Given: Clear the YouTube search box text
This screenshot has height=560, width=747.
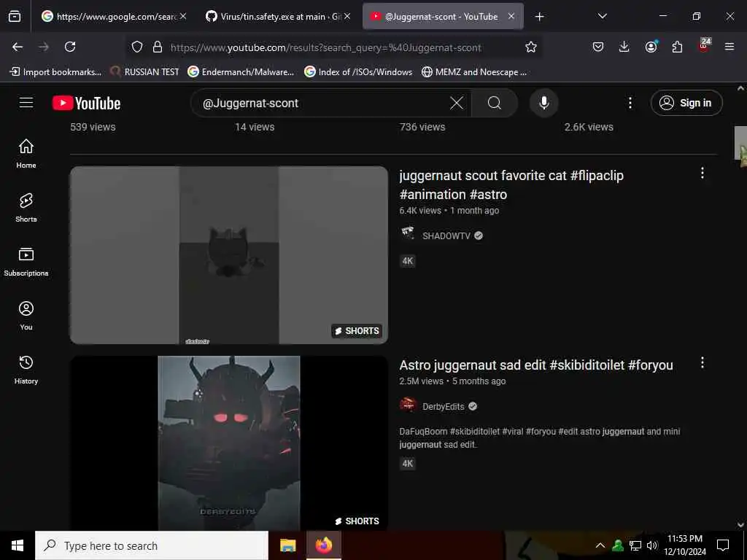Looking at the screenshot, I should coord(457,103).
